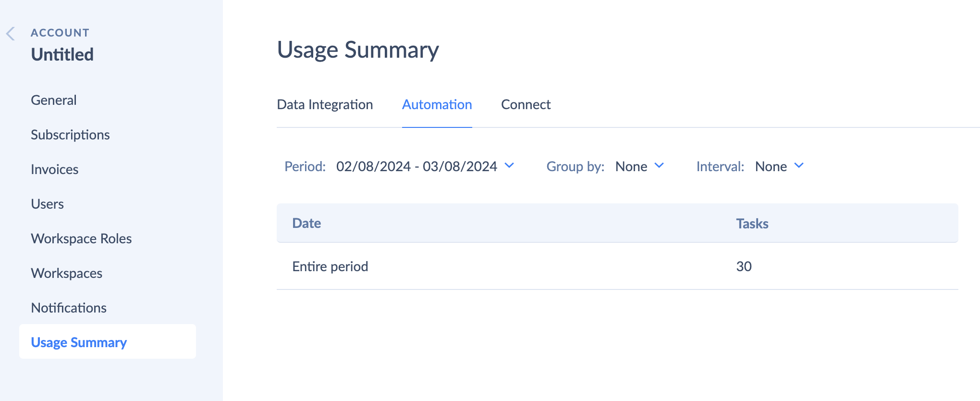The height and width of the screenshot is (401, 980).
Task: Click the Usage Summary page heading
Action: (358, 50)
